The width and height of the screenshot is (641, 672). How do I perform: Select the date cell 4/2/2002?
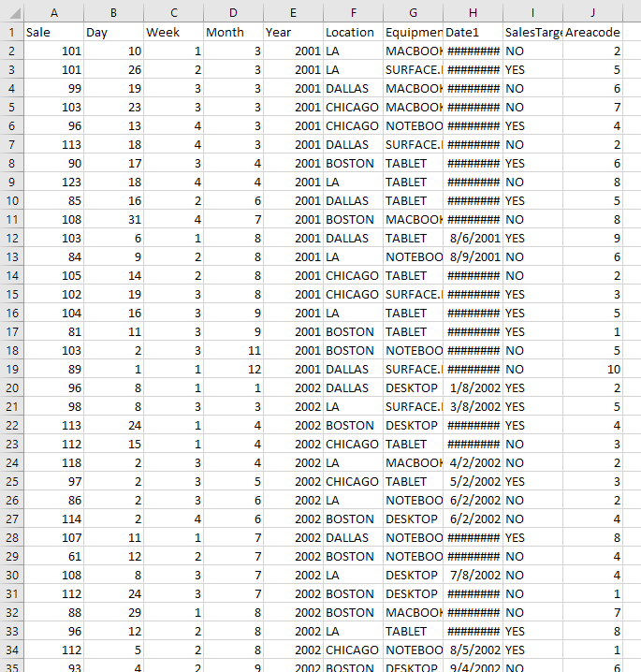point(473,463)
